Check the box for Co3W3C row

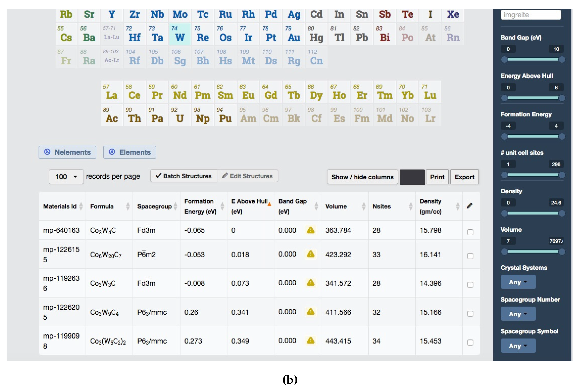[x=470, y=285]
